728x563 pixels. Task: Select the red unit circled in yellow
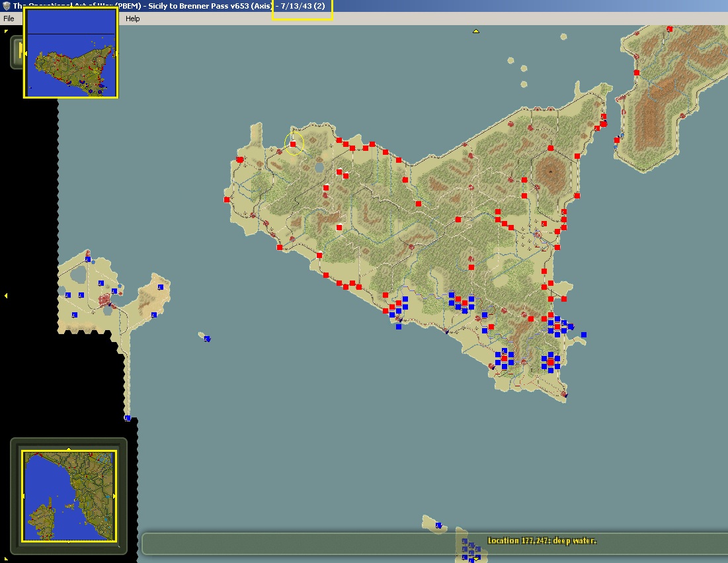pos(293,144)
